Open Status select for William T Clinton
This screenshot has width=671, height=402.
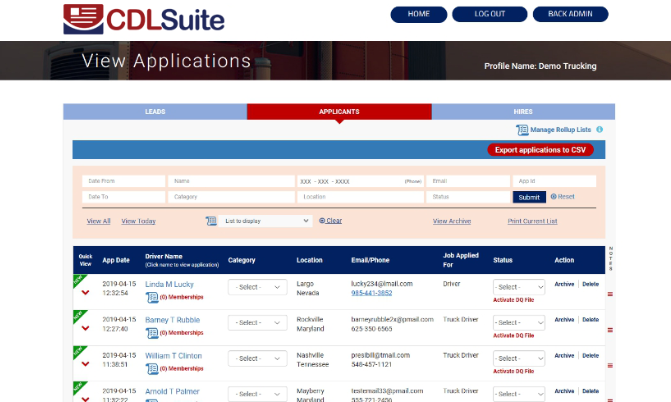tap(519, 359)
